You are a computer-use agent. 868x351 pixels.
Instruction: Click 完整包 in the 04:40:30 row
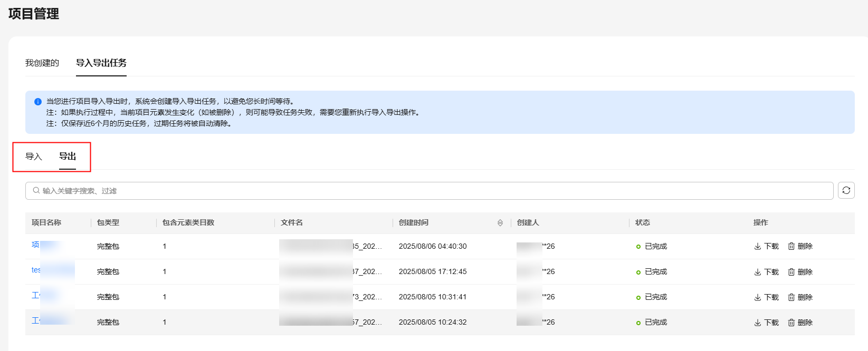pos(108,246)
